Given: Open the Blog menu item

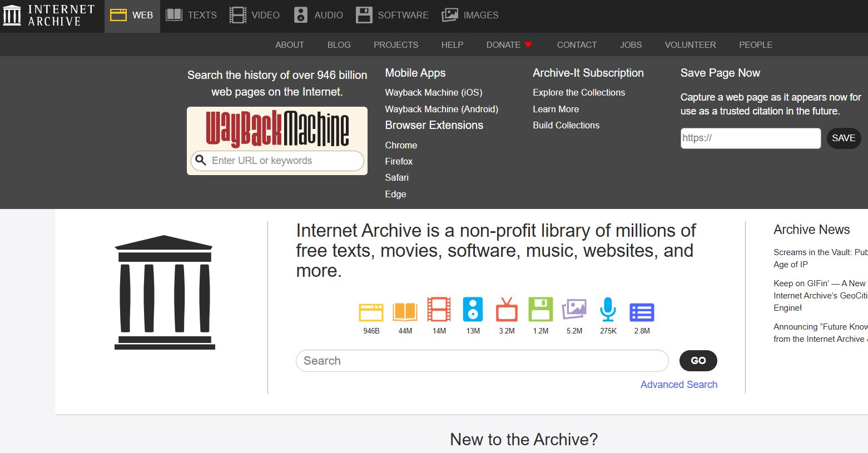Looking at the screenshot, I should point(339,45).
